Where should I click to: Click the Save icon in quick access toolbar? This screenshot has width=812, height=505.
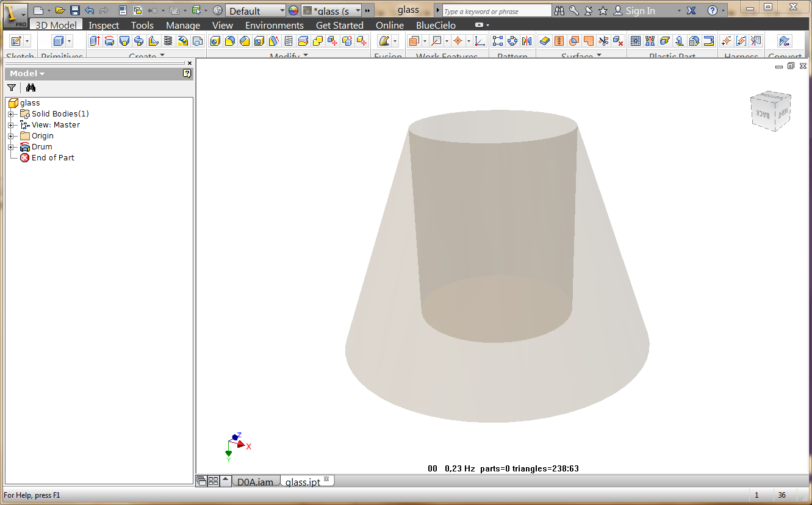coord(74,10)
